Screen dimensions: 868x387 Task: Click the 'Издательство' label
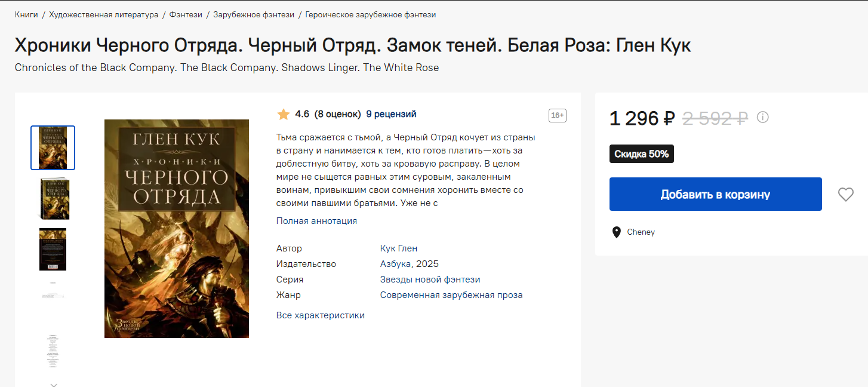[306, 264]
